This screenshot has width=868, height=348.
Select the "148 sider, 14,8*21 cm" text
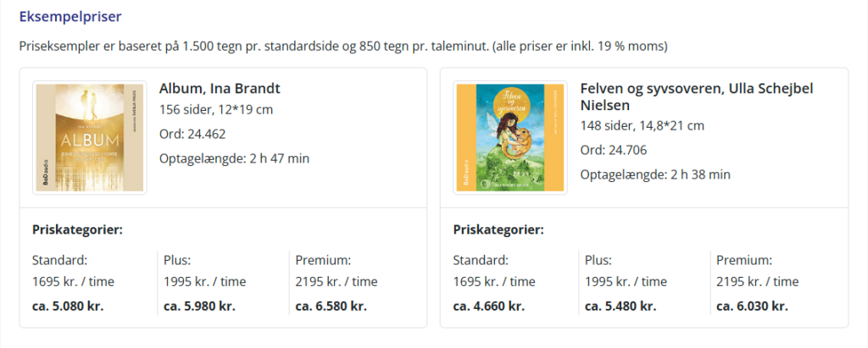[643, 126]
